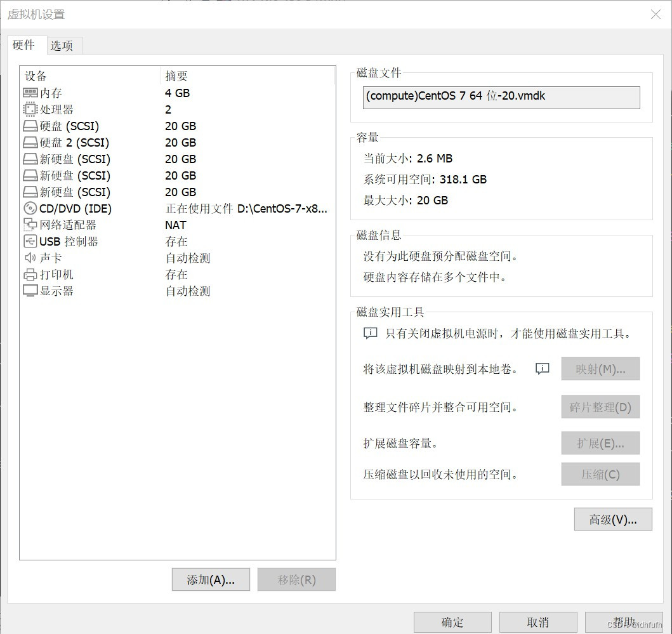Switch to the 硬件 tab
This screenshot has width=672, height=634.
(x=25, y=45)
